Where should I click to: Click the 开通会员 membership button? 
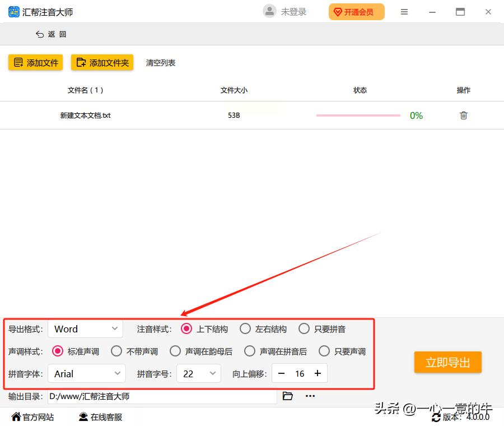click(356, 11)
